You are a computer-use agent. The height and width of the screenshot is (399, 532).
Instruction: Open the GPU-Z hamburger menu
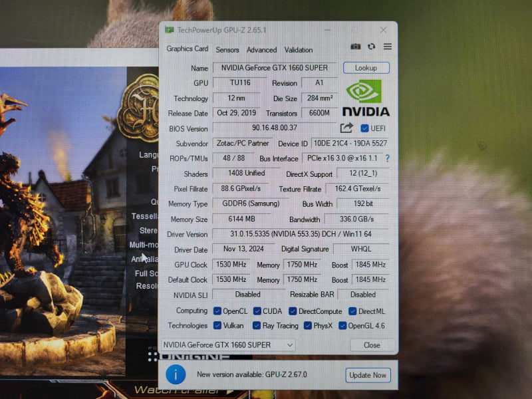388,47
